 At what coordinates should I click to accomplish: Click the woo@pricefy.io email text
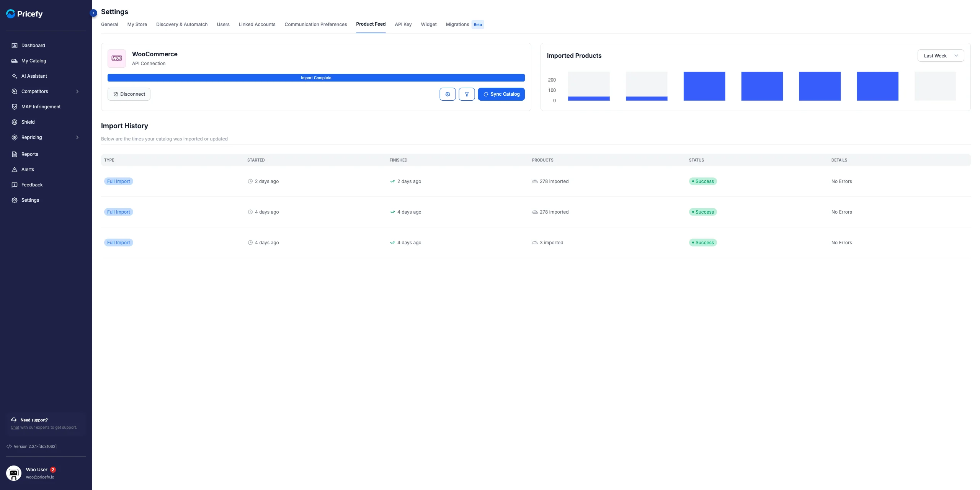(40, 477)
